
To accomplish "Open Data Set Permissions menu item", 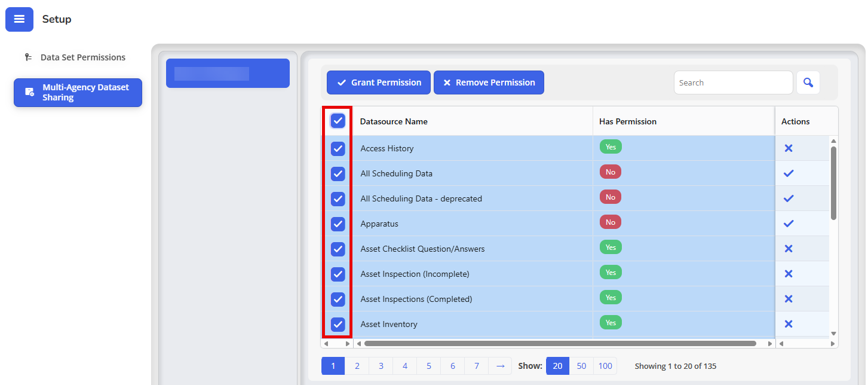I will tap(78, 57).
